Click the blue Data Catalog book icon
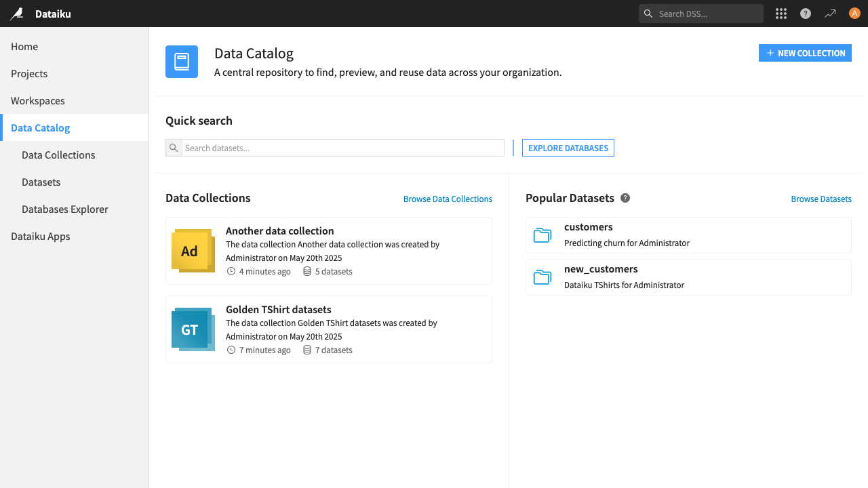 (x=182, y=62)
